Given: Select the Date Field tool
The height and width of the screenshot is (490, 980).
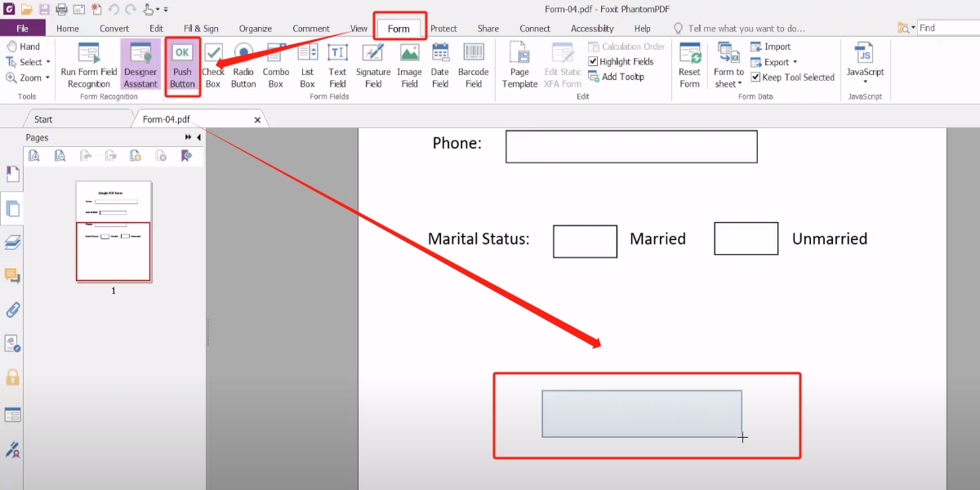Looking at the screenshot, I should [439, 65].
